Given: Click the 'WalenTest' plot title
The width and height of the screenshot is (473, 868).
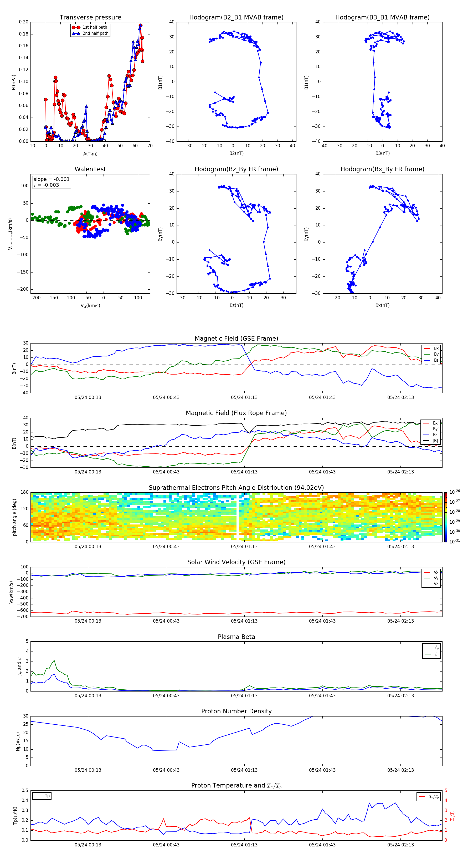Looking at the screenshot, I should tap(90, 169).
